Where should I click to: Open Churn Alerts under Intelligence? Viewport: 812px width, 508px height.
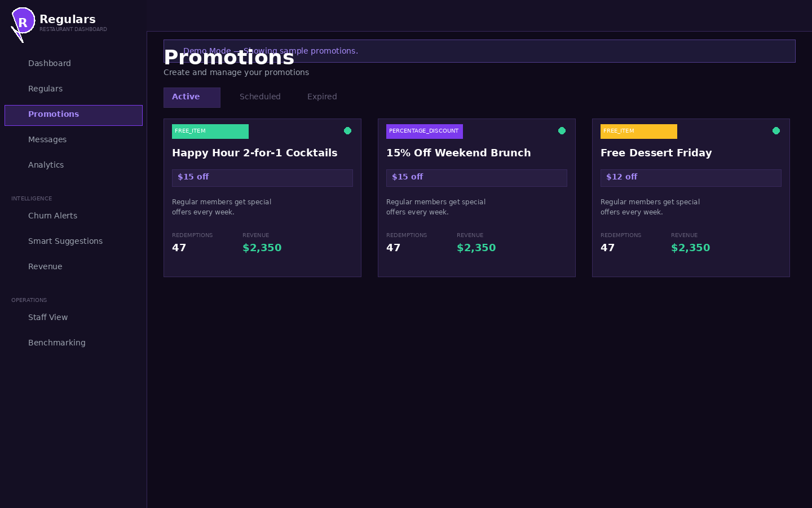[52, 216]
